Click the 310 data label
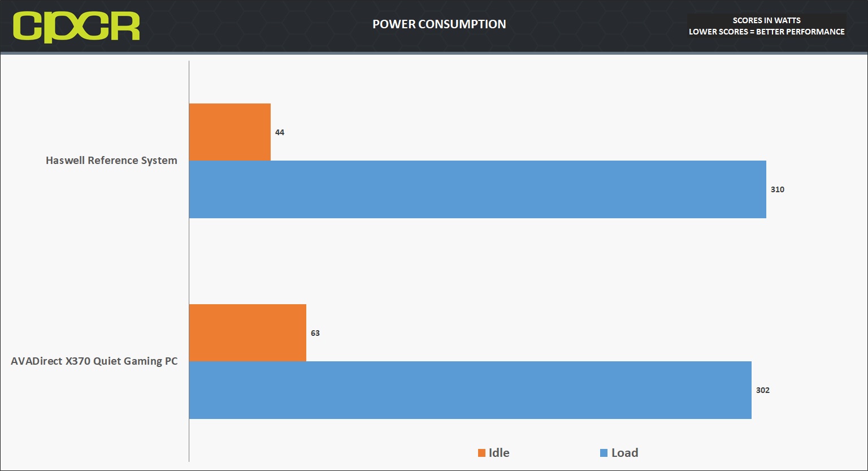This screenshot has height=471, width=868. tap(778, 189)
